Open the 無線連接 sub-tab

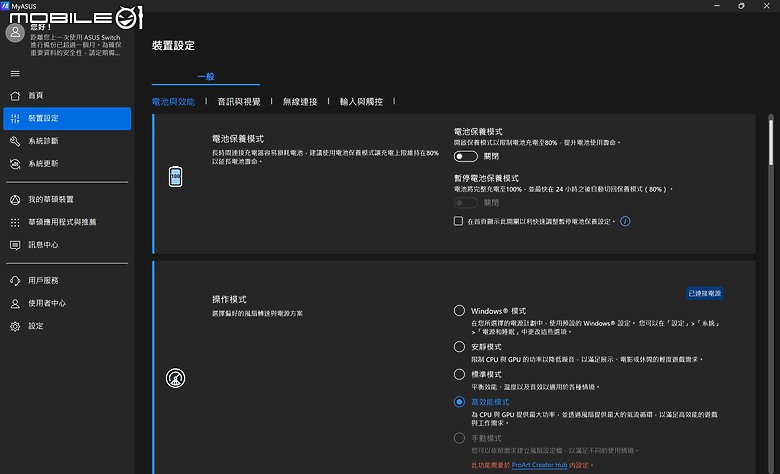tap(300, 101)
